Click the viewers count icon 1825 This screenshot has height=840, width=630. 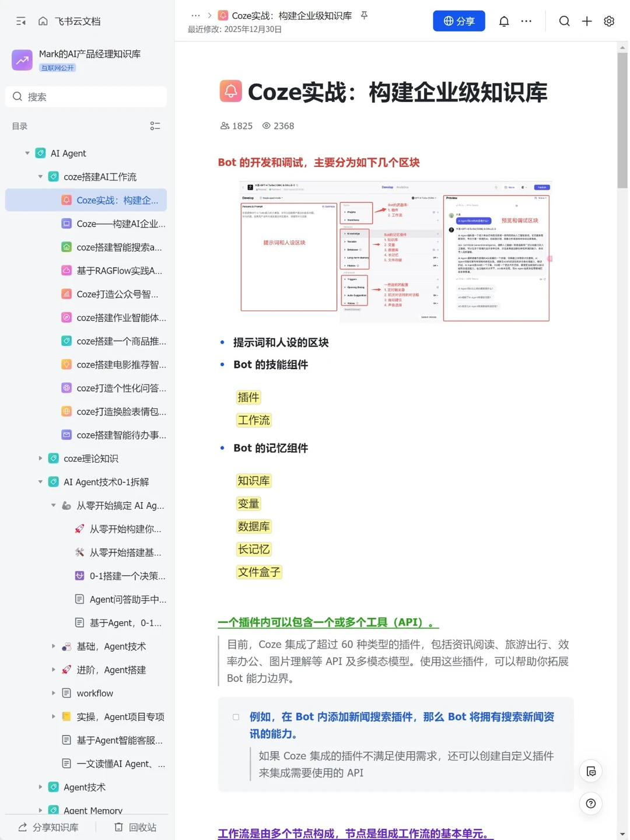point(225,126)
